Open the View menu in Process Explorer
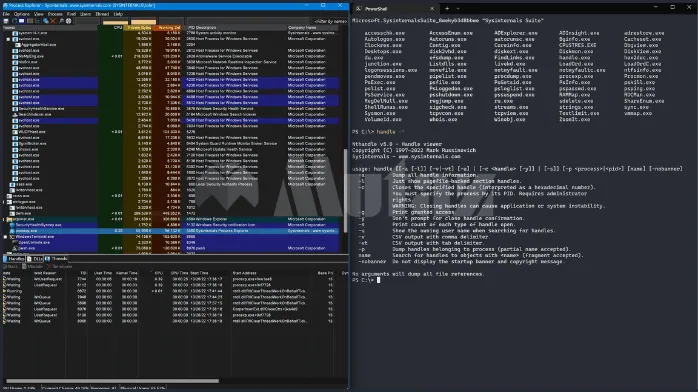The image size is (698, 392). (x=39, y=14)
